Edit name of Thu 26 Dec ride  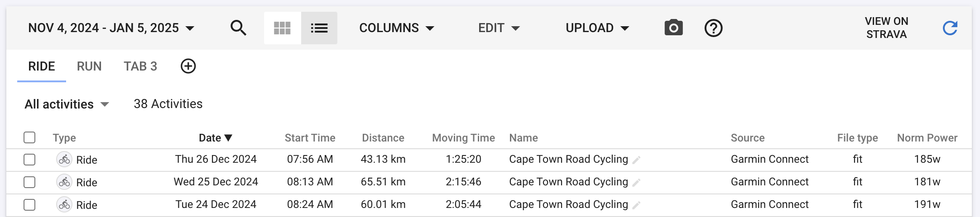[x=636, y=160]
